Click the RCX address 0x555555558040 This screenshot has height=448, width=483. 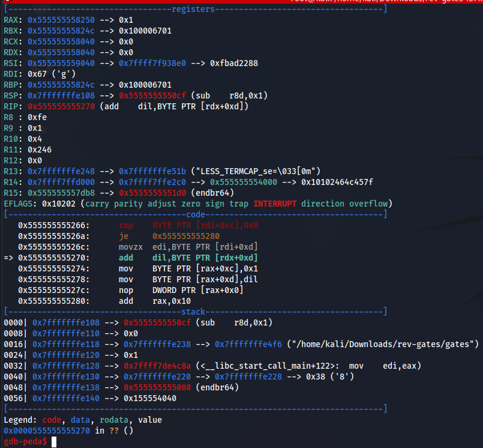[61, 41]
